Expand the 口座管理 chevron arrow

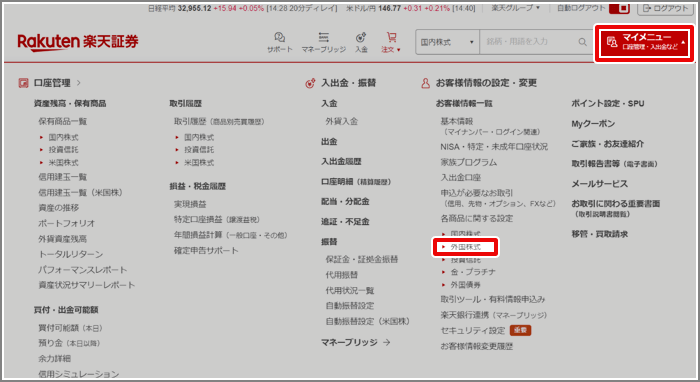79,83
